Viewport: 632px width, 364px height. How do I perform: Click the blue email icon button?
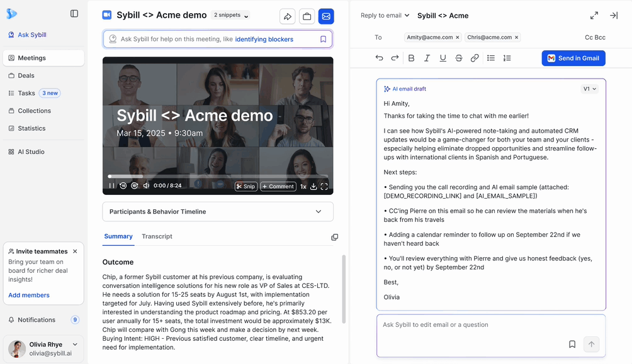(x=326, y=16)
